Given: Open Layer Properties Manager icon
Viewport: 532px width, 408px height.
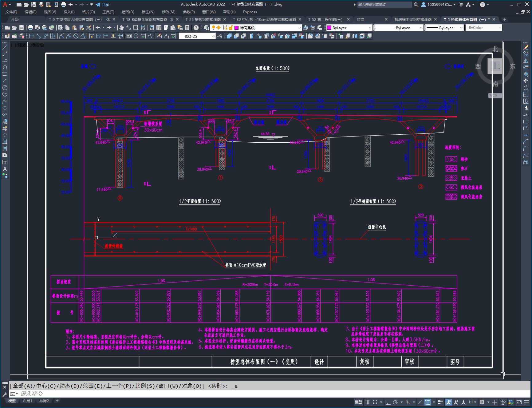Looking at the screenshot, I should (206, 28).
